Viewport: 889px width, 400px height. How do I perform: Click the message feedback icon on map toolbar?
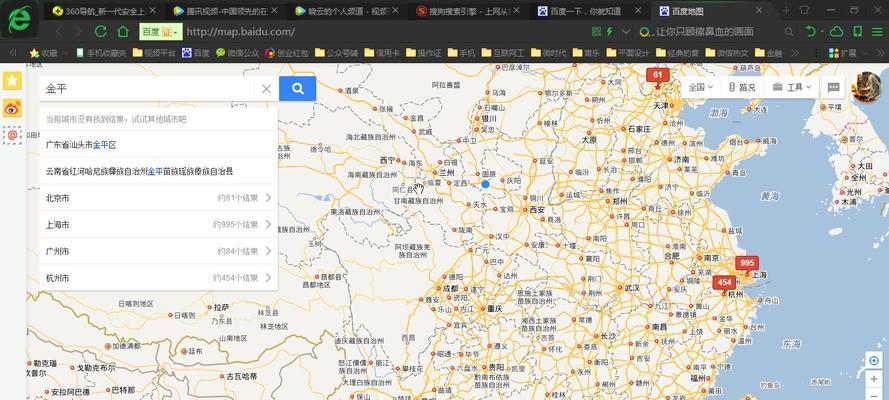click(x=833, y=87)
